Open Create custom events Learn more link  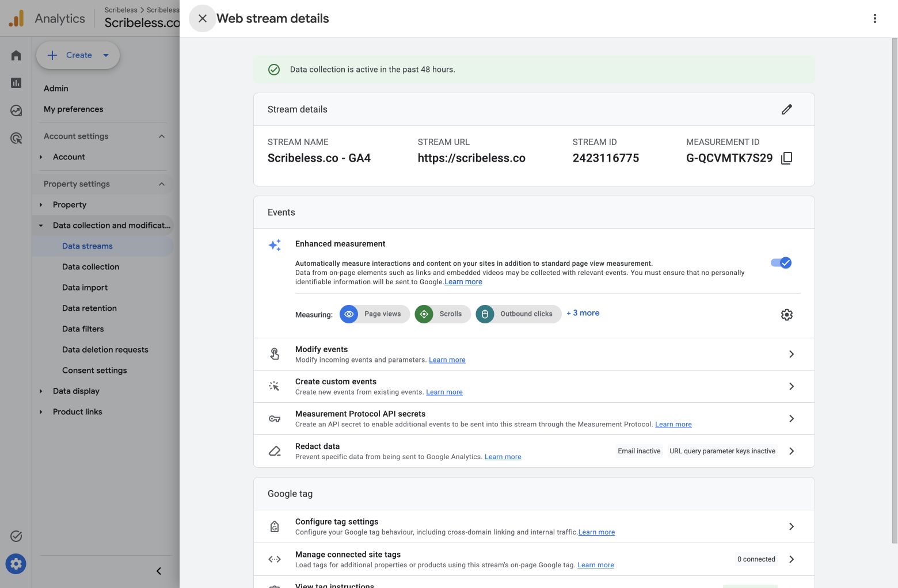point(444,392)
